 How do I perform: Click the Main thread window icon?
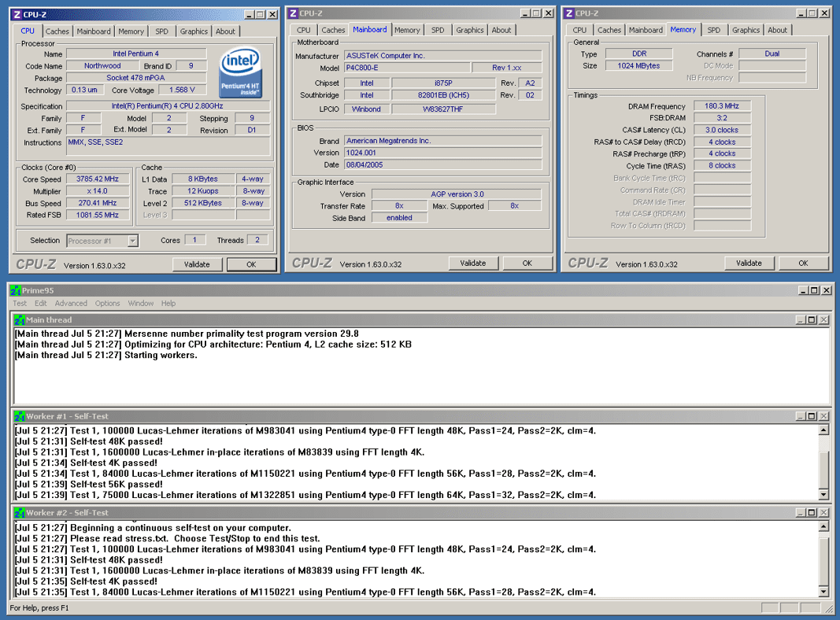click(x=20, y=319)
